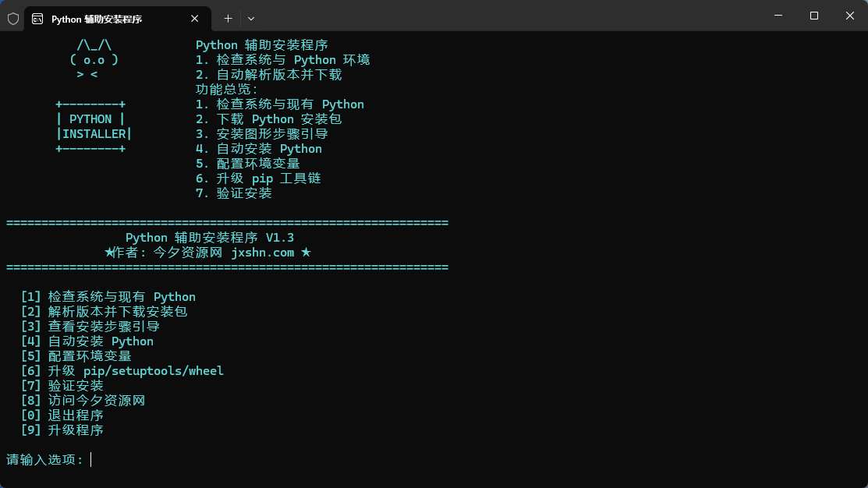Click menu line [6] 升级 pip/setuptools/wheel
Image resolution: width=868 pixels, height=488 pixels.
click(x=122, y=371)
